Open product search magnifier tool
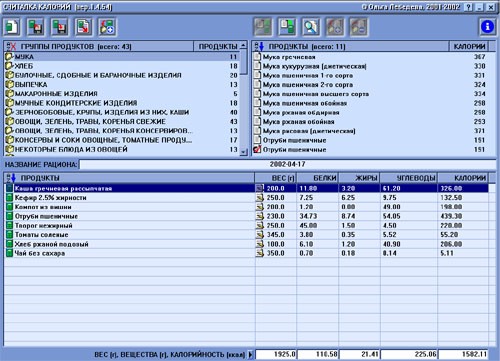 click(x=311, y=27)
